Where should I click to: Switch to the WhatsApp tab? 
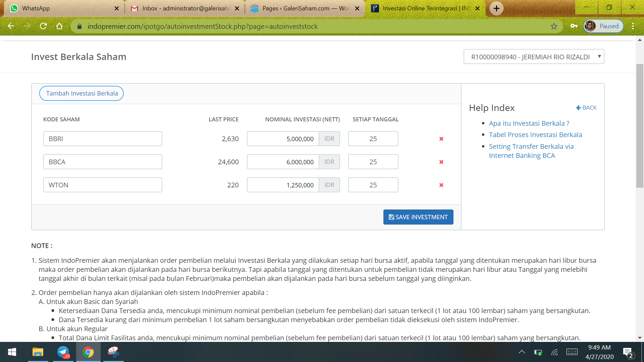[64, 8]
